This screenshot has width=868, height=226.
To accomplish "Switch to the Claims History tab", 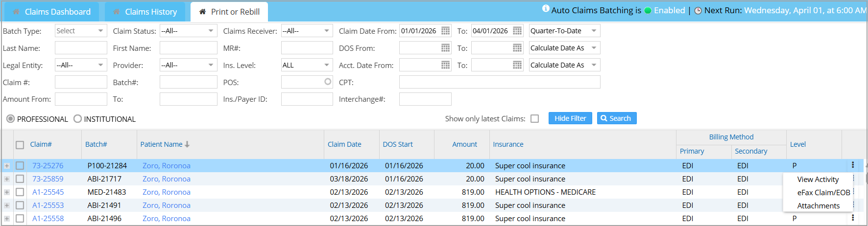I will coord(145,12).
